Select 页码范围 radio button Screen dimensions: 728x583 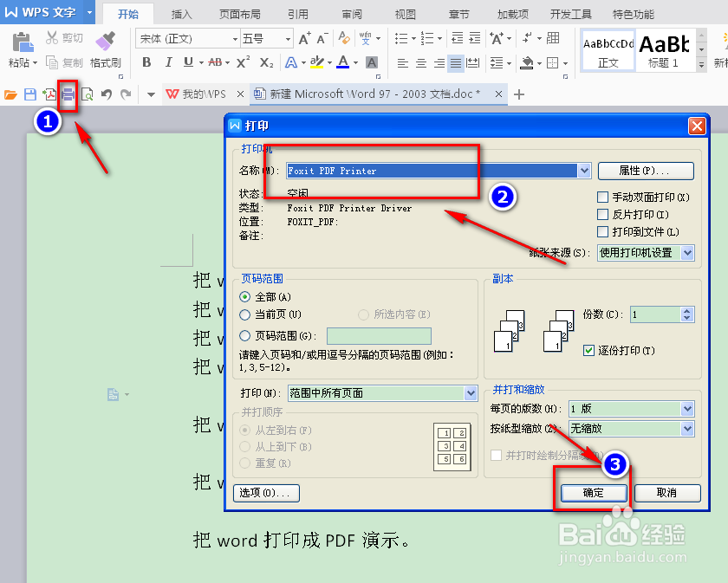click(244, 335)
